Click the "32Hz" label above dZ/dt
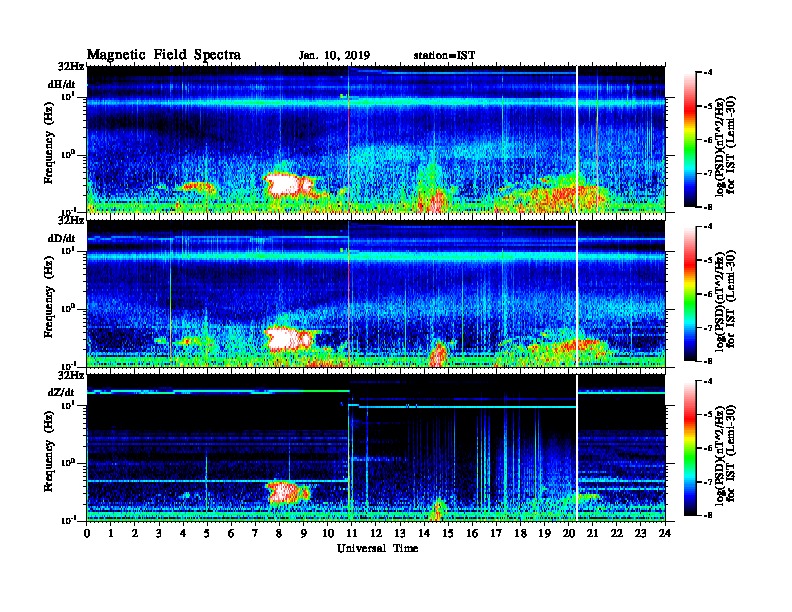Image resolution: width=792 pixels, height=612 pixels. [x=71, y=375]
